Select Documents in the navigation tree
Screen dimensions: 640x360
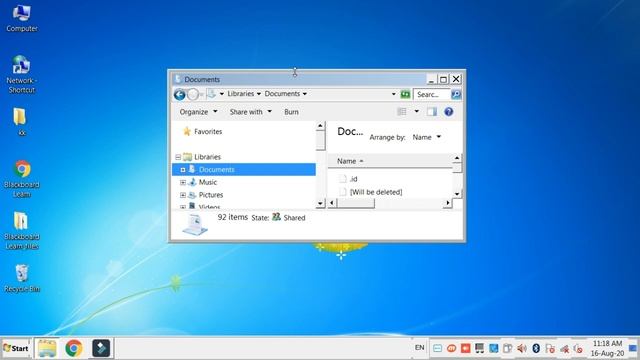244,169
